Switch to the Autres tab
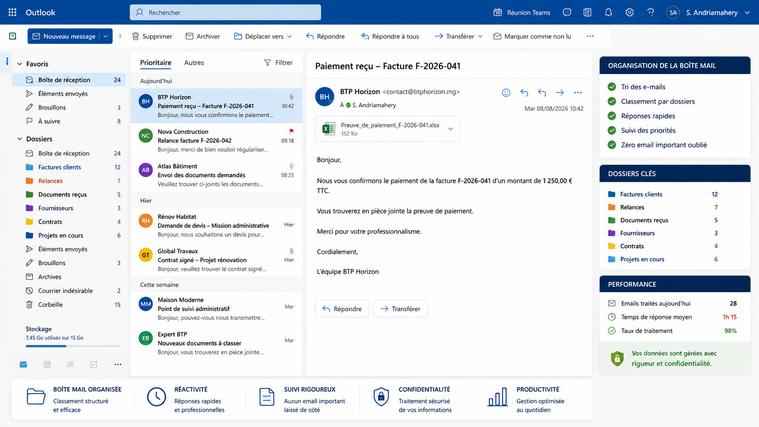This screenshot has width=759, height=427. point(194,62)
